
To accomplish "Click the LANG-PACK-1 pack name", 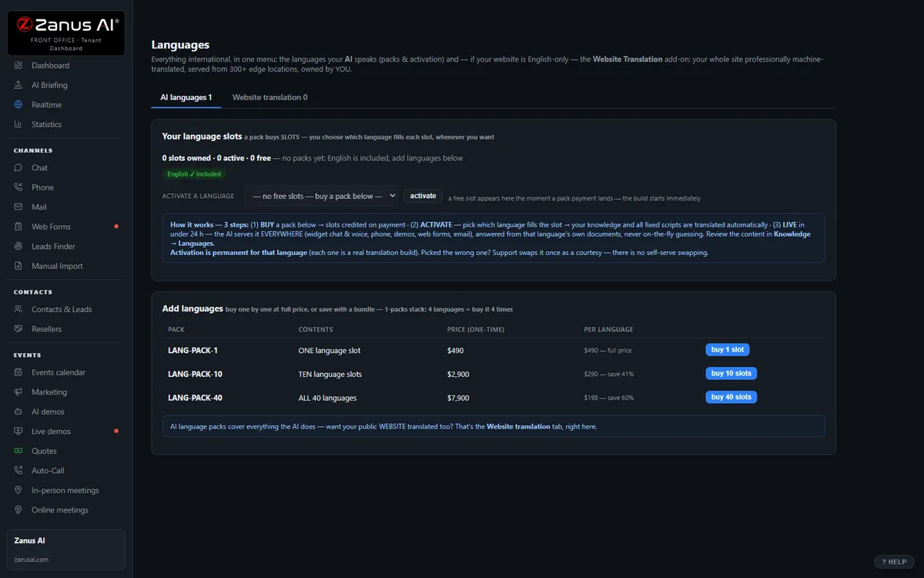I will pyautogui.click(x=192, y=351).
